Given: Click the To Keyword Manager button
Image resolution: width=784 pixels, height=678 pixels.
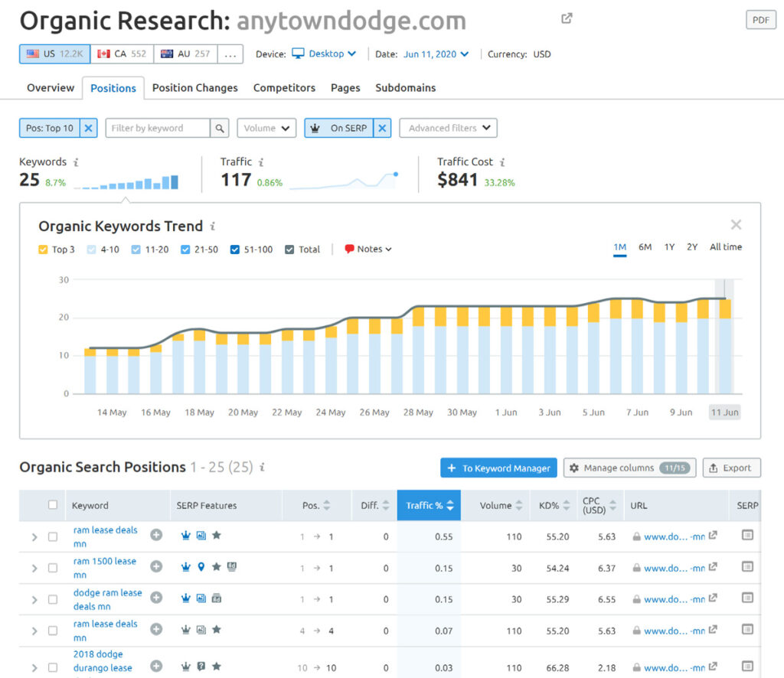Looking at the screenshot, I should [498, 468].
